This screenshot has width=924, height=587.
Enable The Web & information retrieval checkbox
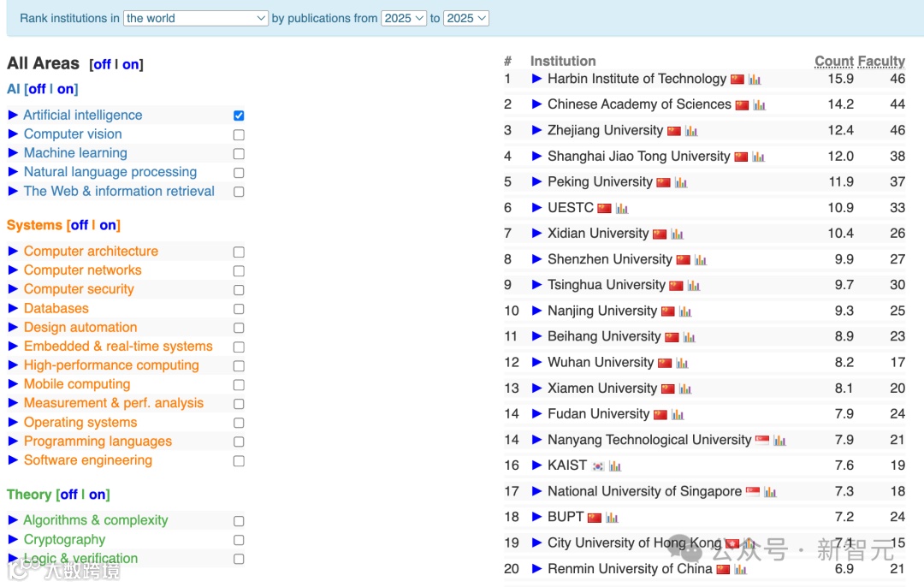click(x=239, y=192)
